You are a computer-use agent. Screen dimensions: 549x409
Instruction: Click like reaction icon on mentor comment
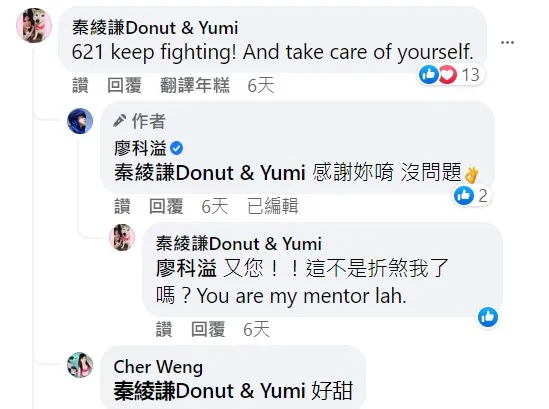coord(488,317)
